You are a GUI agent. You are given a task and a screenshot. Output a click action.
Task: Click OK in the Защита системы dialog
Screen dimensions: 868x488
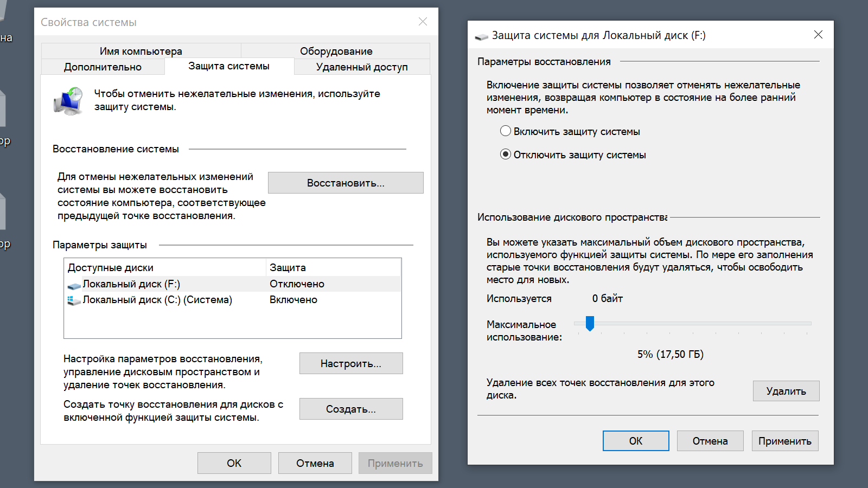[636, 441]
